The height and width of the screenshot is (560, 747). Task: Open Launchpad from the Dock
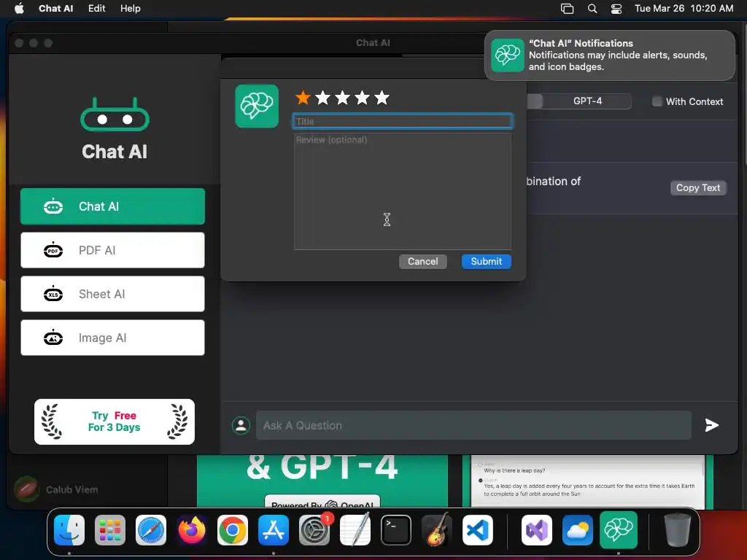pyautogui.click(x=110, y=530)
